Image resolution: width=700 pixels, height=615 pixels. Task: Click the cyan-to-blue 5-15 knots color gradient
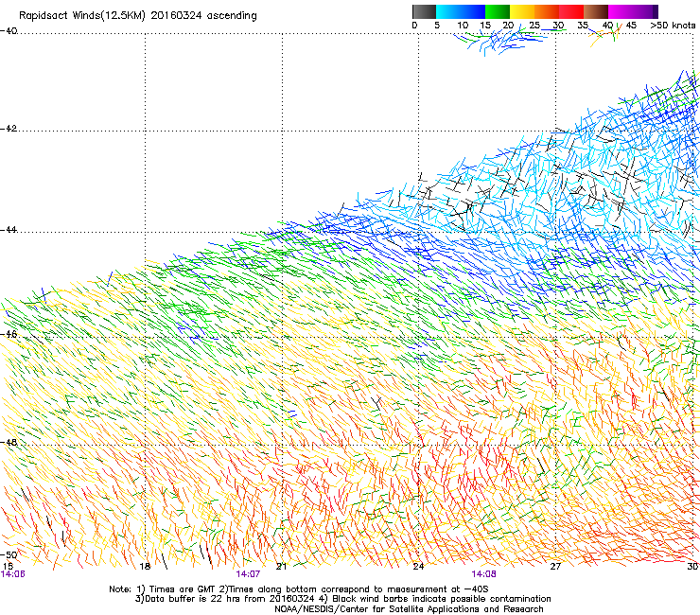tap(461, 11)
